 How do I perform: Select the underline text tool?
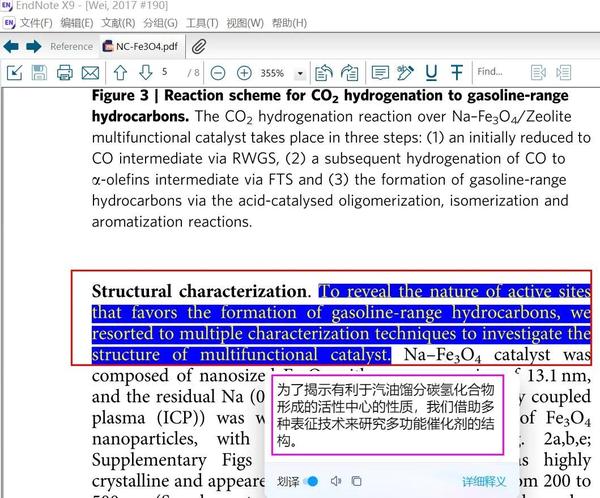coord(431,72)
